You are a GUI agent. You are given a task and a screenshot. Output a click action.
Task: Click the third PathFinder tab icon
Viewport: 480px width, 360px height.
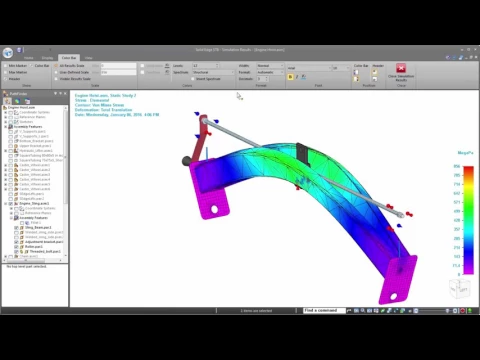click(x=27, y=101)
